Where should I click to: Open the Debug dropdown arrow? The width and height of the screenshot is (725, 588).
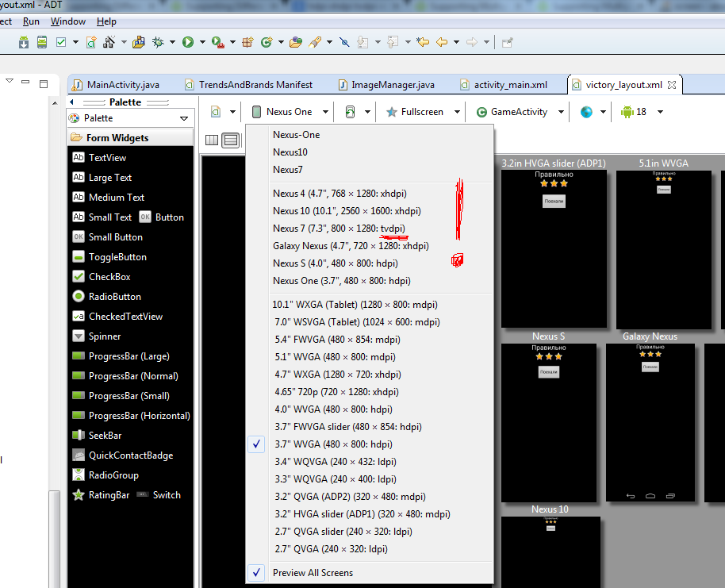[x=172, y=43]
